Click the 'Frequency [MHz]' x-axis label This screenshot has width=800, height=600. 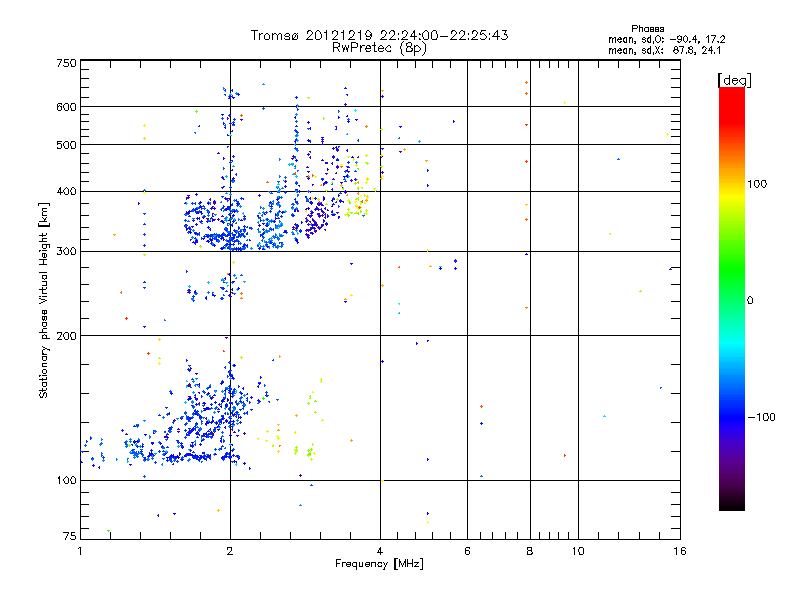tap(379, 563)
